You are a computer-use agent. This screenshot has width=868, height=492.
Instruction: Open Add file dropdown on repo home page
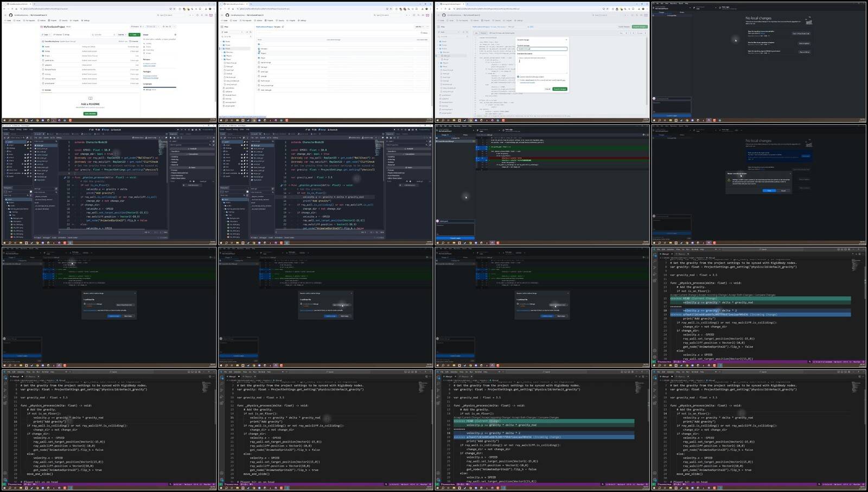tap(122, 35)
